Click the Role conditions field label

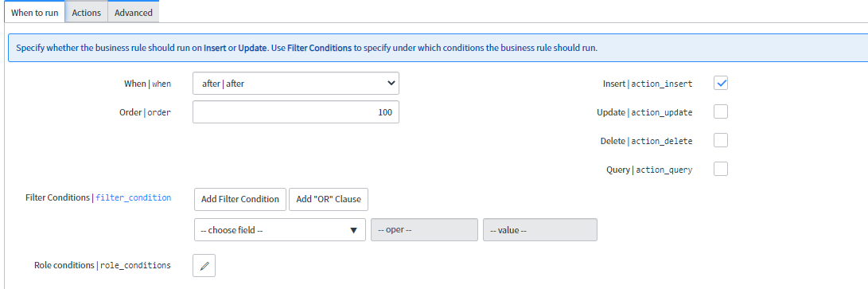tap(103, 265)
